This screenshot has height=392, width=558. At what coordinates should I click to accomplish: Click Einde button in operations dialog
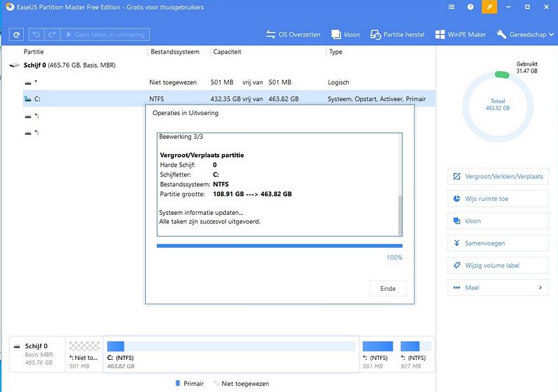coord(388,289)
